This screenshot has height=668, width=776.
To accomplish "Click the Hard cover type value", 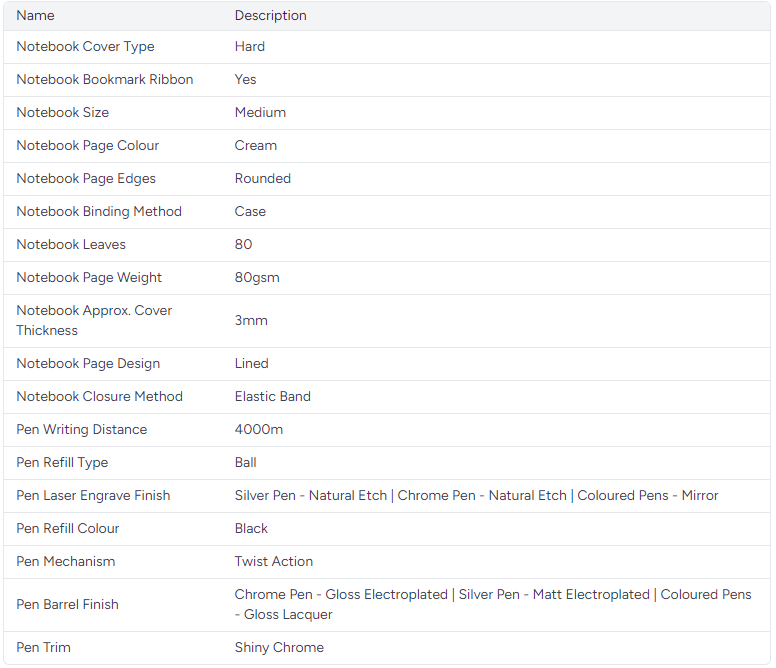I will [250, 47].
